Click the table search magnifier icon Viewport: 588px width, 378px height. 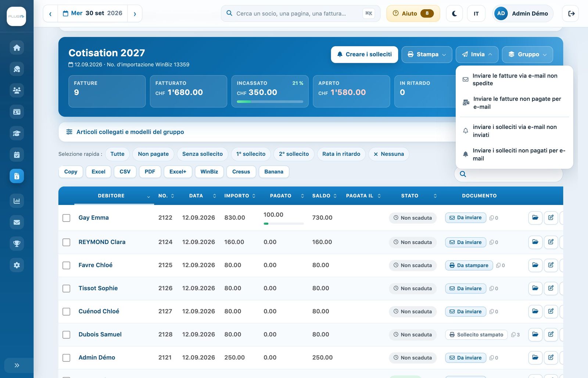pos(463,174)
